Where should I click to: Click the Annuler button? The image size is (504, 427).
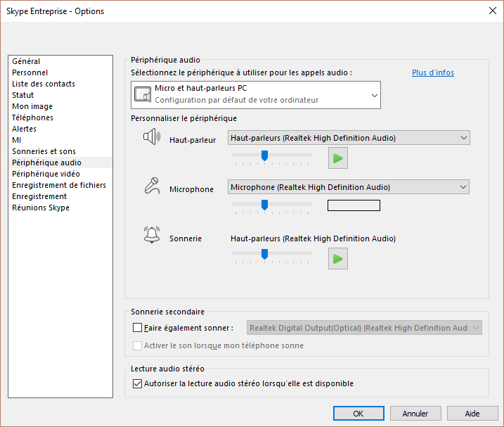[415, 413]
